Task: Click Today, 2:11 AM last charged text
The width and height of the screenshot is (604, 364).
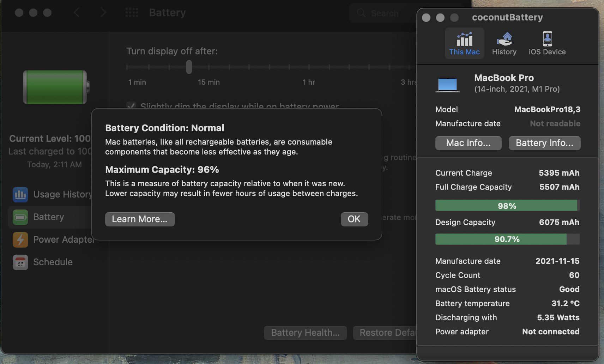Action: (x=54, y=164)
